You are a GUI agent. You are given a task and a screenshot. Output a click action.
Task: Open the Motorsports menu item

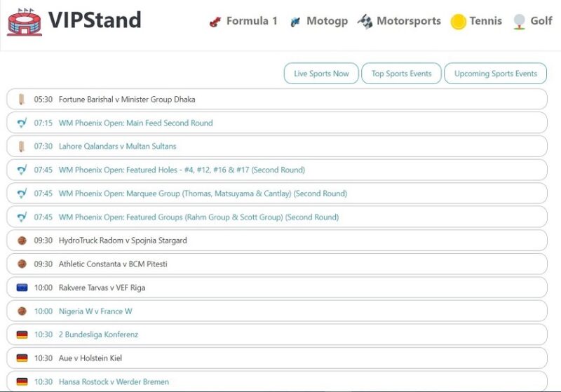pos(409,21)
